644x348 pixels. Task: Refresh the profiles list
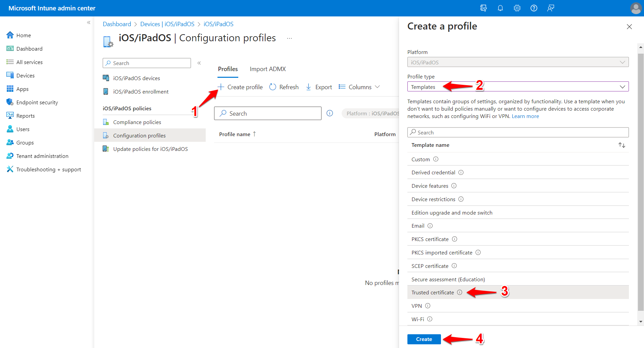pyautogui.click(x=284, y=87)
